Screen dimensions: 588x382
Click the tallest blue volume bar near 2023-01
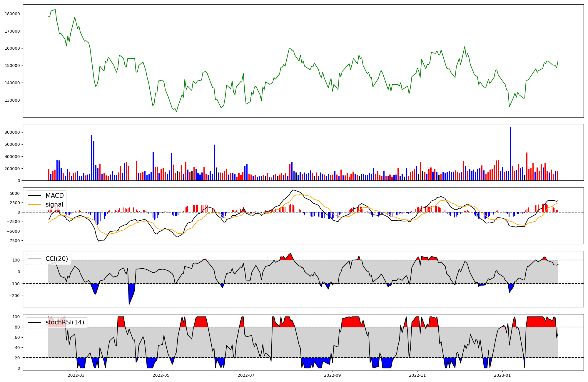[x=510, y=153]
